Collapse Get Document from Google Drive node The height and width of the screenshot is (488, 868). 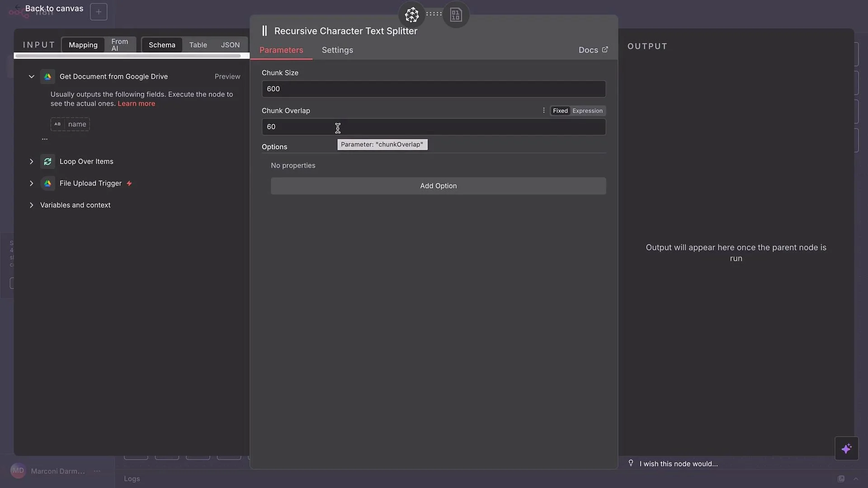tap(31, 77)
